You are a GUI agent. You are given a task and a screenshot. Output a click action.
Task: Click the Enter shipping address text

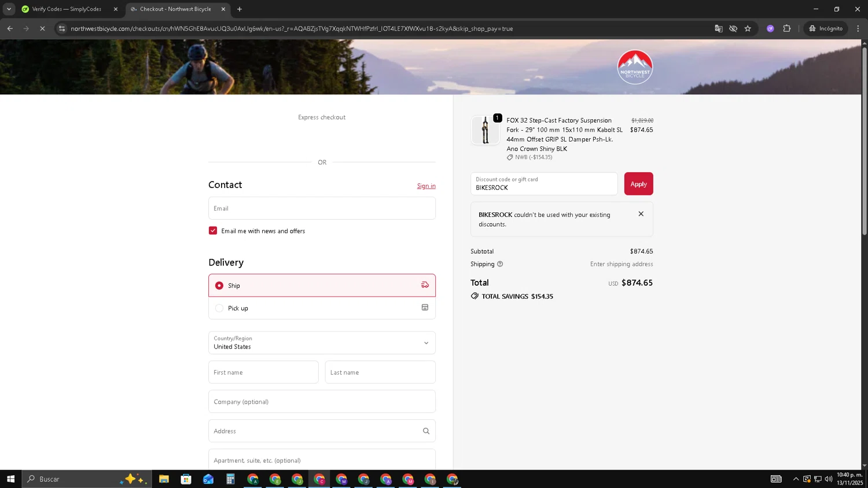pos(621,264)
